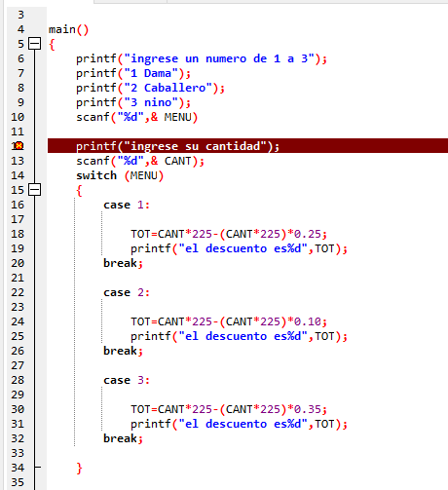Viewport: 448px width, 490px height.
Task: Click line number 24 in the gutter
Action: [x=18, y=321]
